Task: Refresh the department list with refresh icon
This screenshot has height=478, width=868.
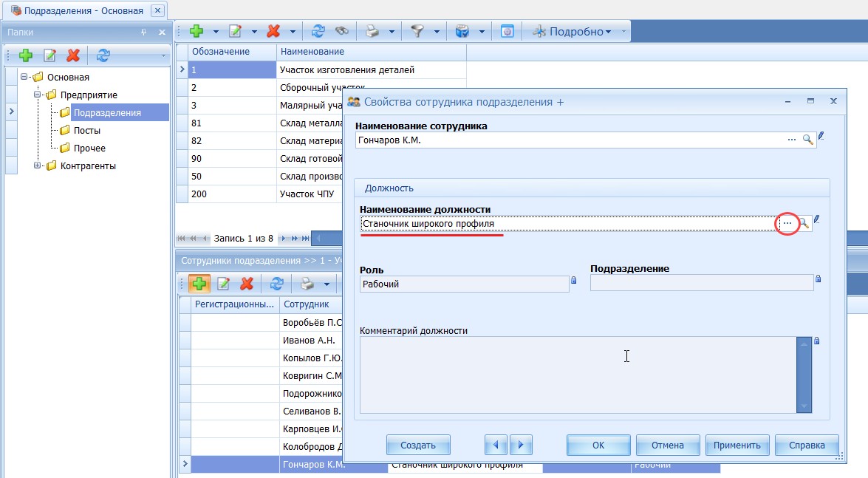Action: click(x=318, y=31)
